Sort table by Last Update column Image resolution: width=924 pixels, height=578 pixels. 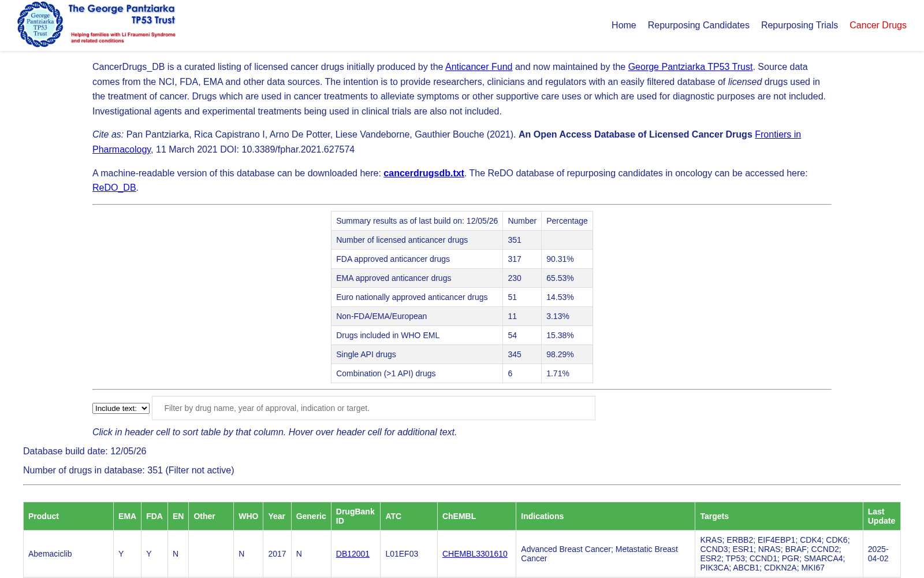(881, 516)
